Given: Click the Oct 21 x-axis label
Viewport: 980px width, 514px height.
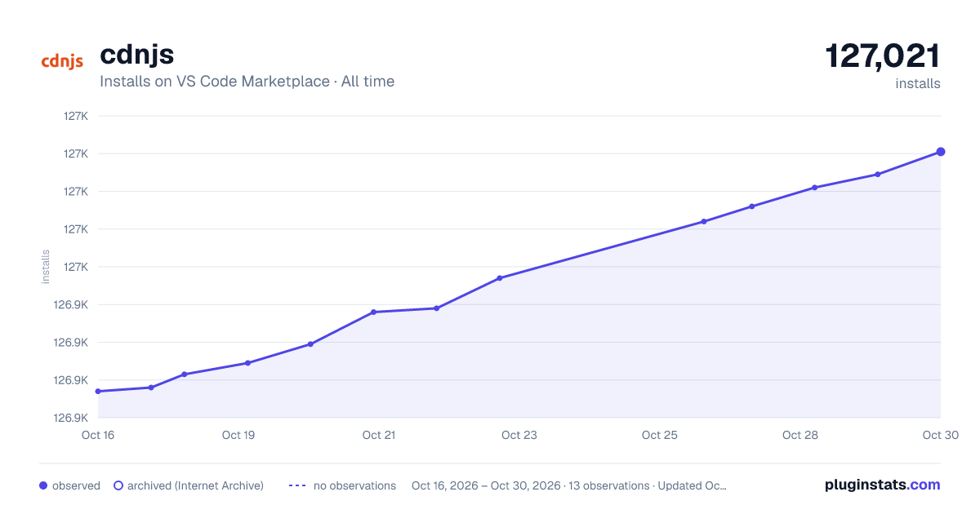Looking at the screenshot, I should click(379, 435).
